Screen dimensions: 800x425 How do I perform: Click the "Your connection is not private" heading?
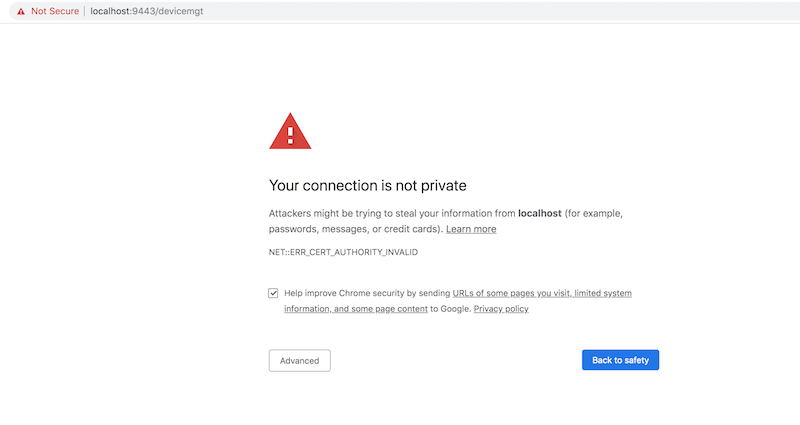[x=368, y=185]
